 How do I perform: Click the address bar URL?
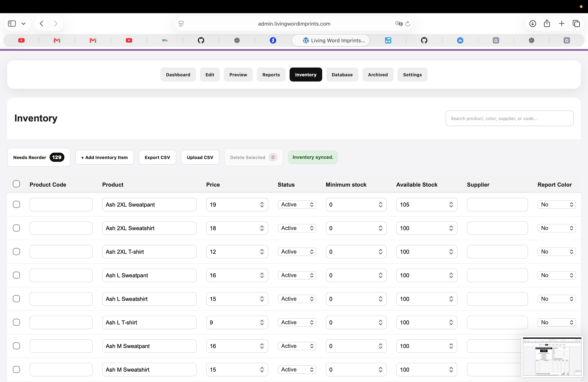click(x=294, y=24)
